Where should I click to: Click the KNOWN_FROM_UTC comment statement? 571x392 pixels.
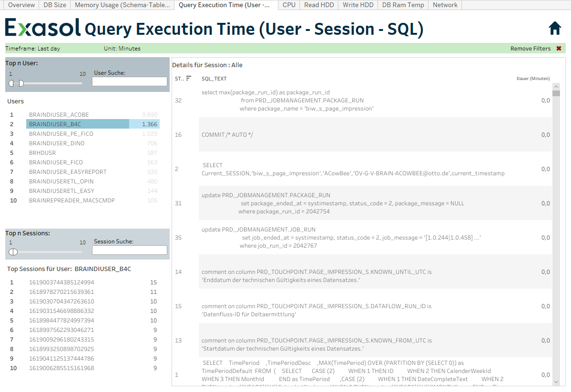pos(316,344)
